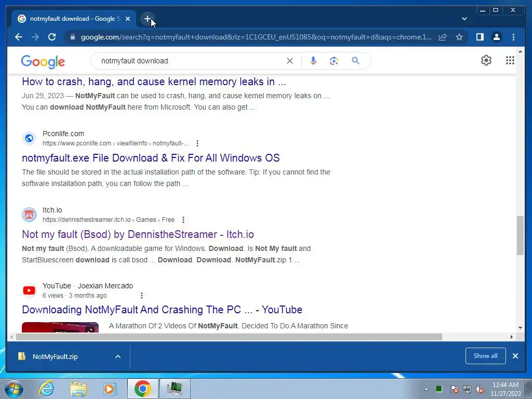532x399 pixels.
Task: Open 'How to crash, hang, and cause kernel memory leaks' result
Action: 154,82
